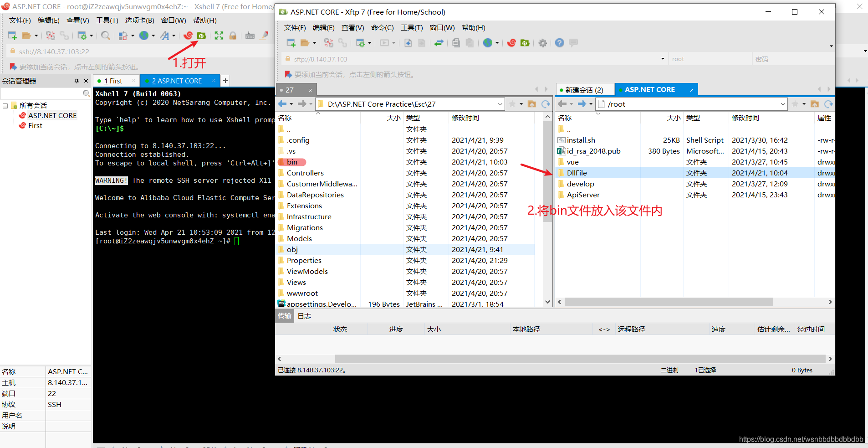
Task: Click the highlighter icon in Xshell toolbar
Action: click(264, 36)
